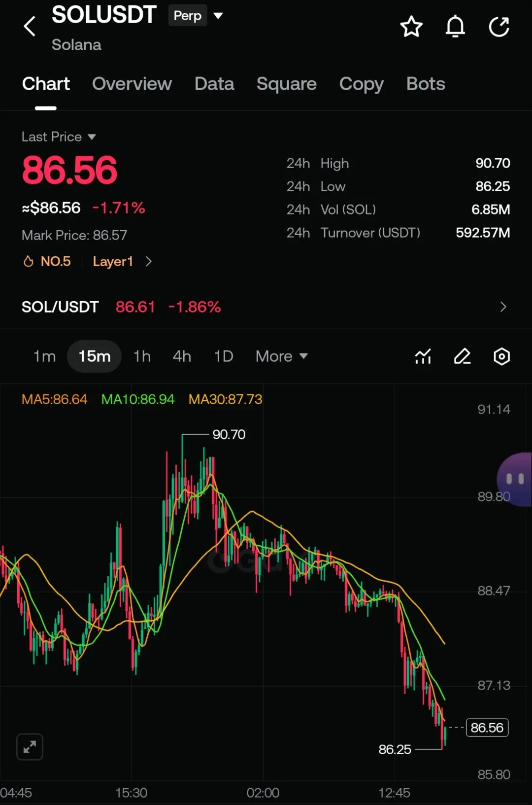
Task: Tap the 85.80 price axis label
Action: click(494, 774)
